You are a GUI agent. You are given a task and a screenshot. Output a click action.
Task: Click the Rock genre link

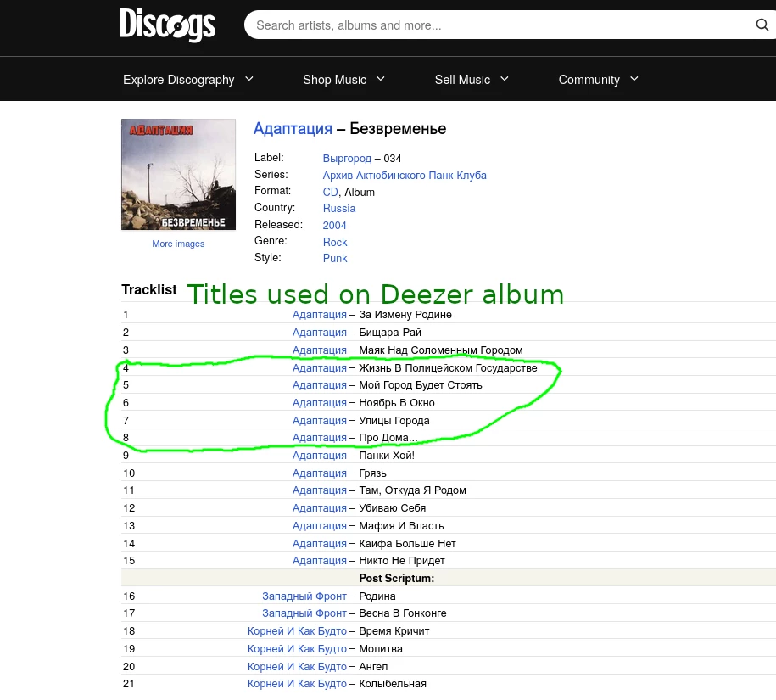[335, 242]
